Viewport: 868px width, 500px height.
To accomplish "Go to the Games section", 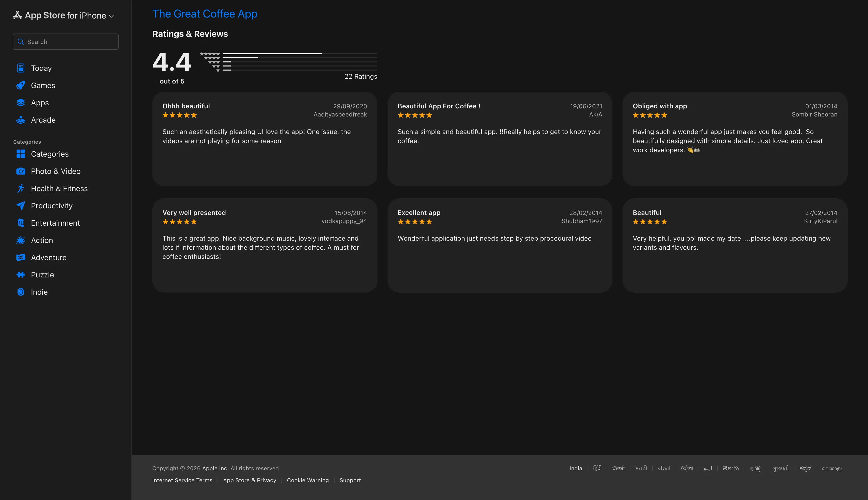I will pyautogui.click(x=43, y=85).
